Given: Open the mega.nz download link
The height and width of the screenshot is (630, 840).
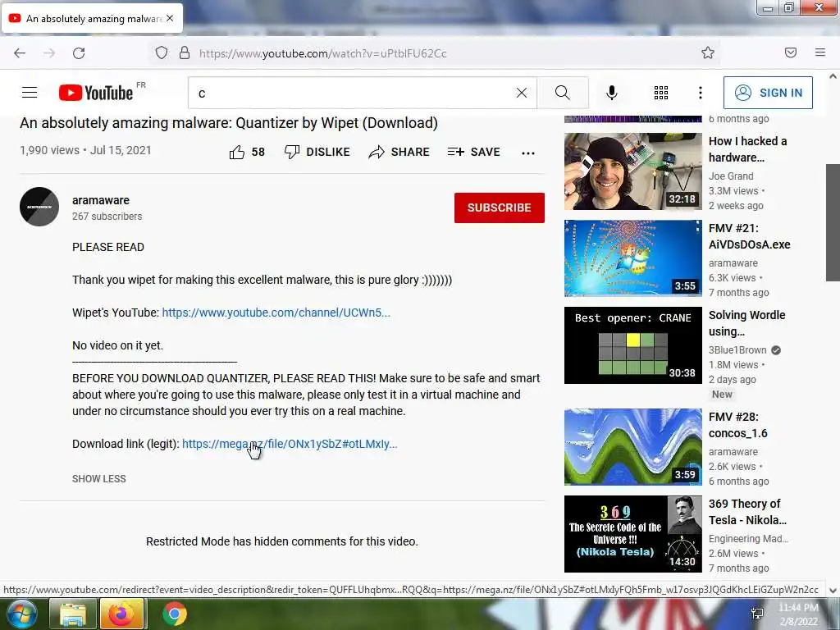Looking at the screenshot, I should coord(290,444).
